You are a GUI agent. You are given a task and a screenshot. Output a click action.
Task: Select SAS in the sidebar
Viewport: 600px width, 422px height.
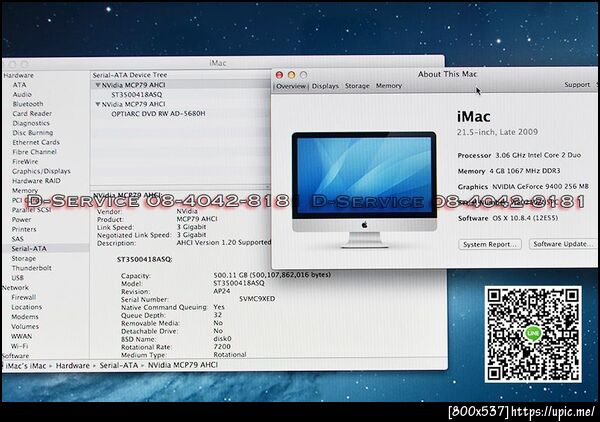pyautogui.click(x=17, y=239)
